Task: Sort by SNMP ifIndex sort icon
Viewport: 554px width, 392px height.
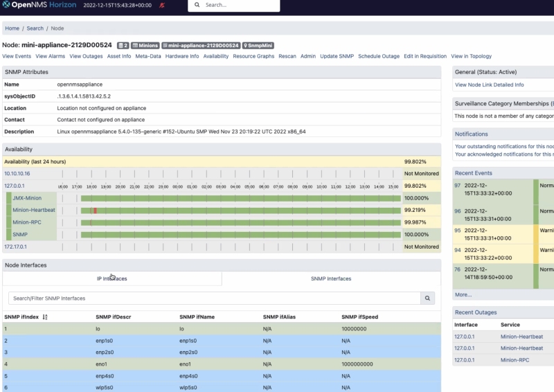Action: [45, 317]
